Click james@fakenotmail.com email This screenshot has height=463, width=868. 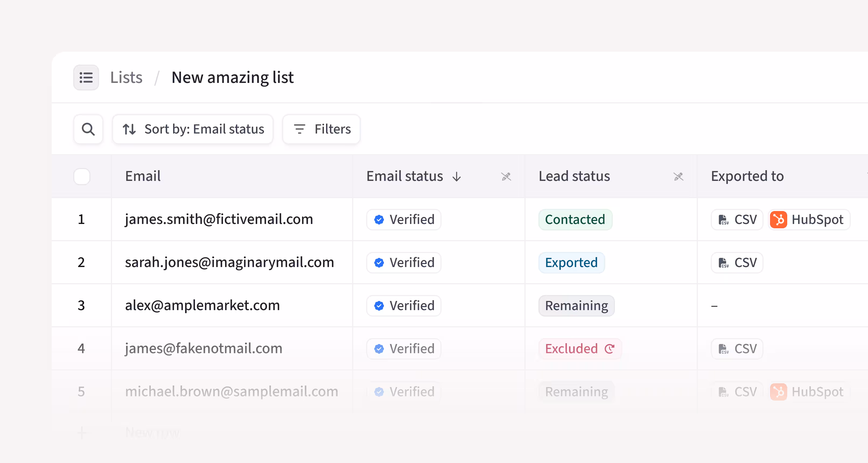pyautogui.click(x=204, y=349)
